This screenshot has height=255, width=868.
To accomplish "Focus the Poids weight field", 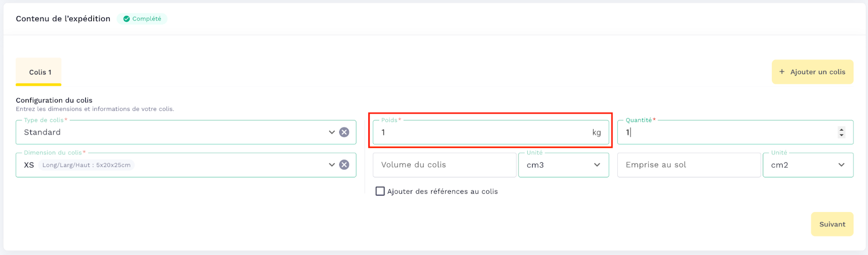I will pos(483,132).
